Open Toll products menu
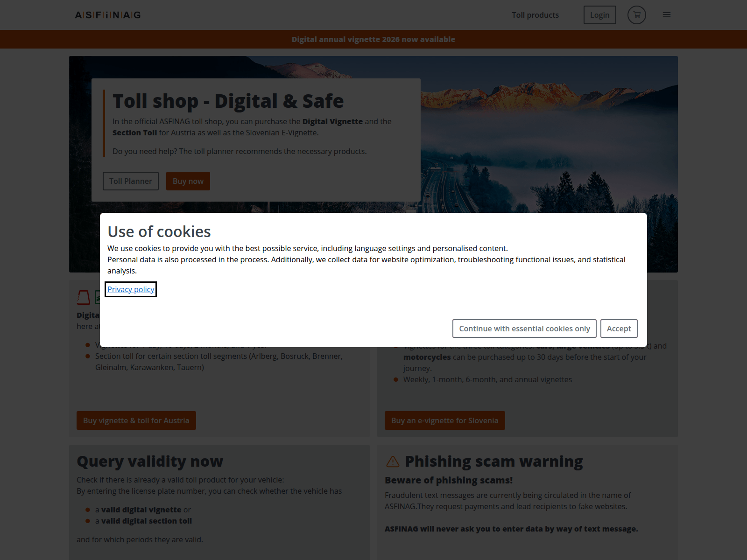The height and width of the screenshot is (560, 747). pyautogui.click(x=535, y=15)
